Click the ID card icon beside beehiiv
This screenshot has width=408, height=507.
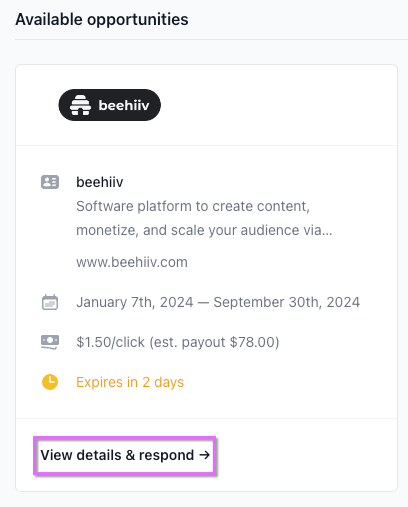(x=50, y=182)
